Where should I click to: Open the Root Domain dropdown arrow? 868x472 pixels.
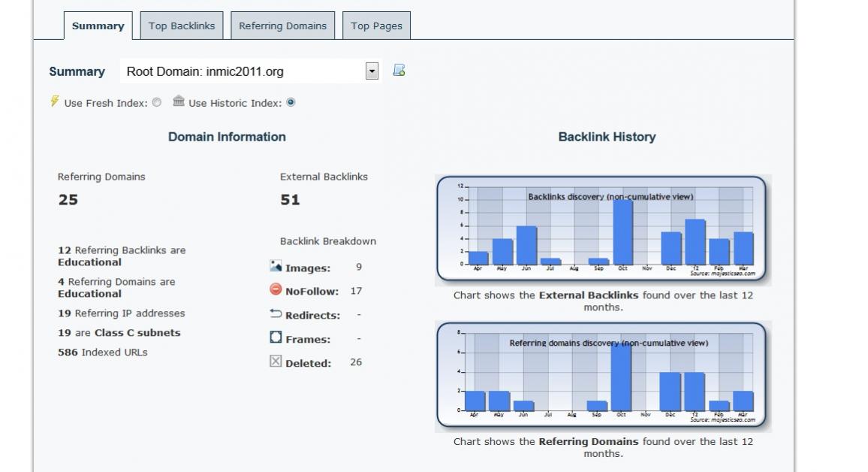coord(372,71)
